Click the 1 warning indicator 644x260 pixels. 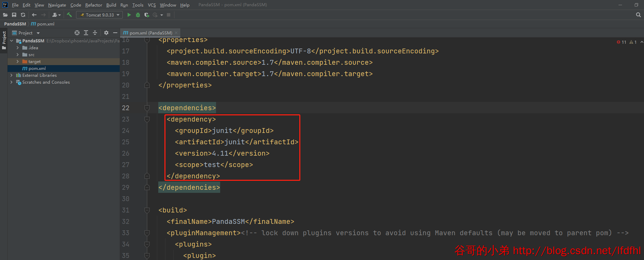pos(633,42)
